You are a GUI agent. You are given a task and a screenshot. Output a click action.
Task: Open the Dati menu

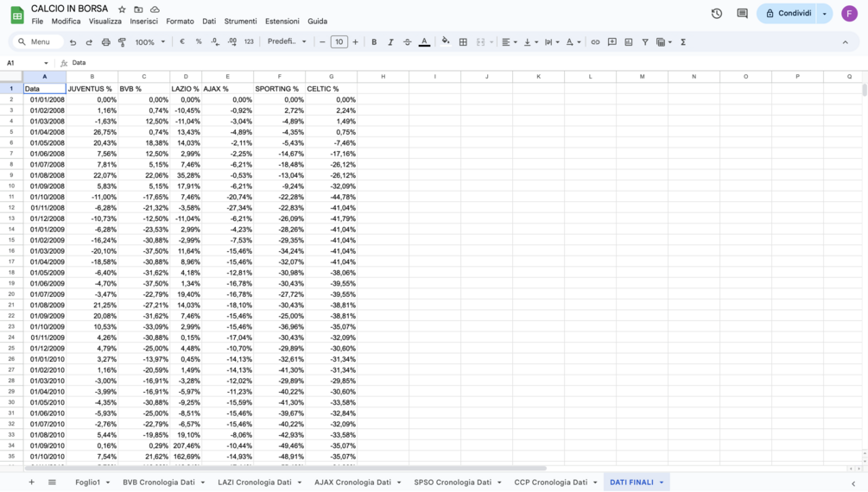coord(209,21)
